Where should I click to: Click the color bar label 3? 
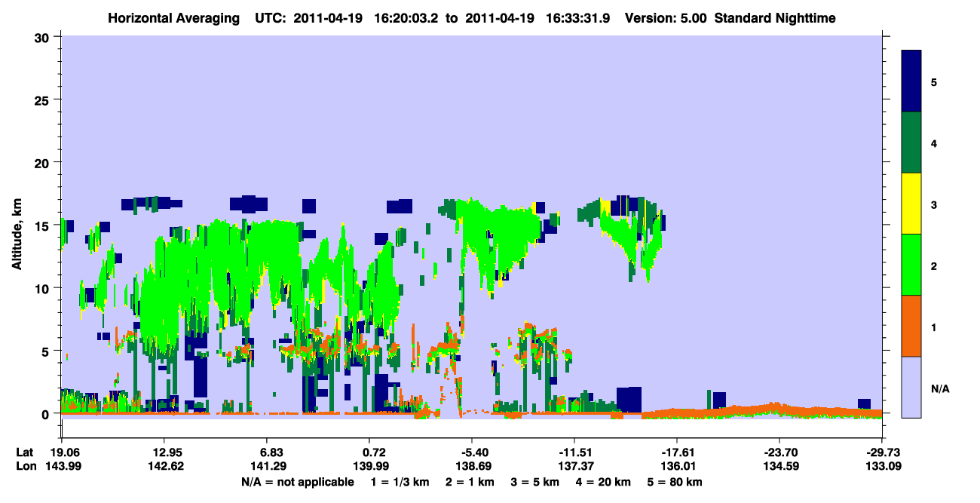[x=934, y=204]
